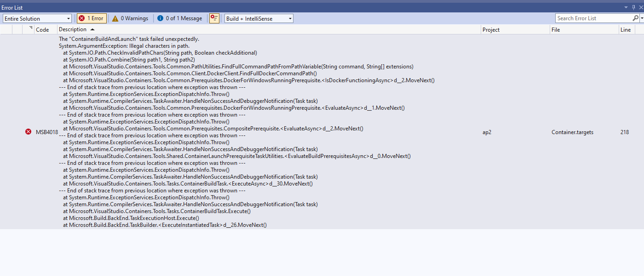The image size is (644, 276).
Task: Click the clear all filters icon
Action: [214, 18]
